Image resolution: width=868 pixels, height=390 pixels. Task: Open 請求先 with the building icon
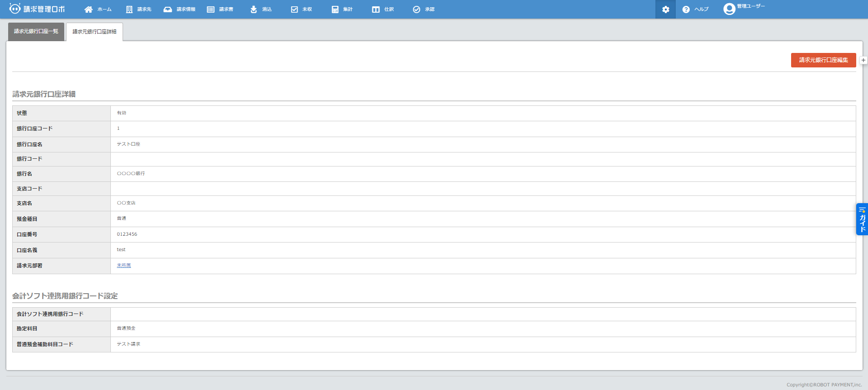point(129,10)
